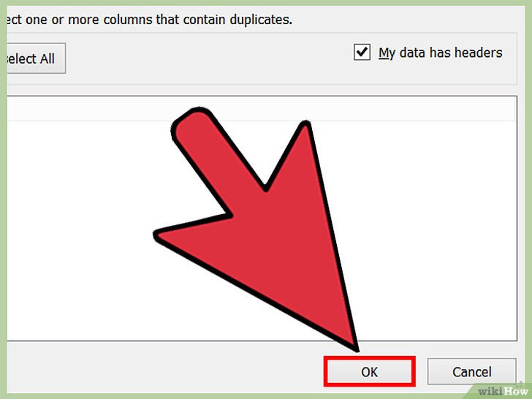Choose the Select All button
The image size is (532, 399).
pyautogui.click(x=36, y=58)
